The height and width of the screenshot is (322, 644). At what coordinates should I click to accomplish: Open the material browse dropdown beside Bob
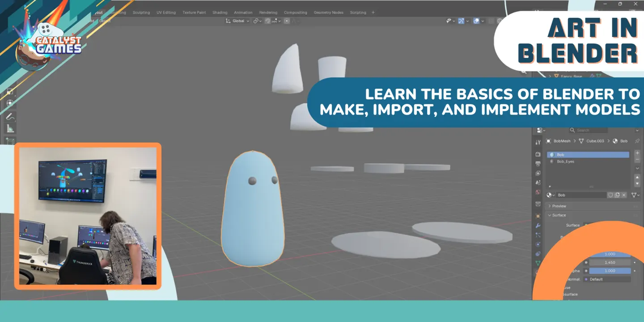pyautogui.click(x=550, y=195)
